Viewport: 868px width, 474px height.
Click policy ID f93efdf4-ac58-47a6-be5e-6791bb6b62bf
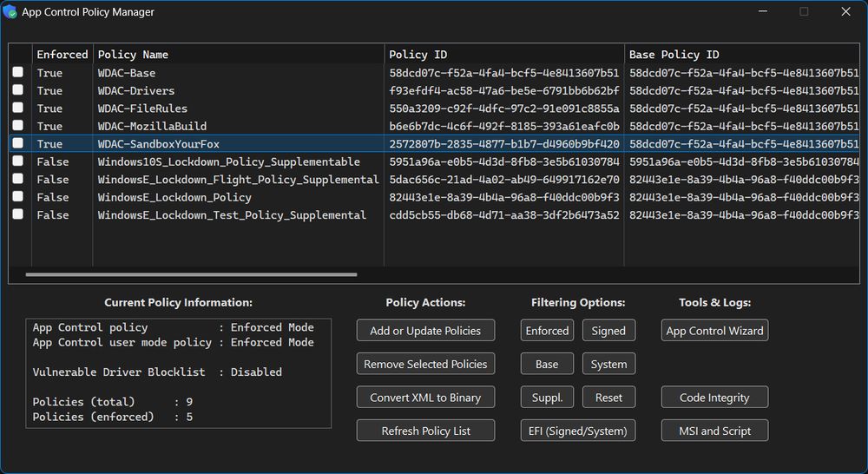pos(504,90)
